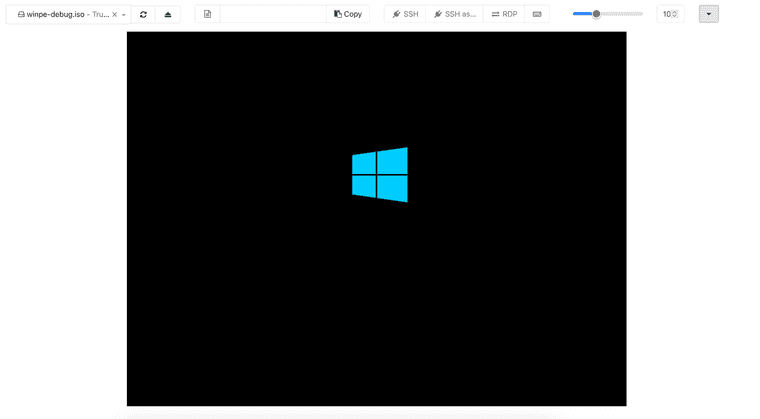Screen dimensions: 760x419
Task: Click the arrows icon on the RDP button
Action: [x=495, y=14]
